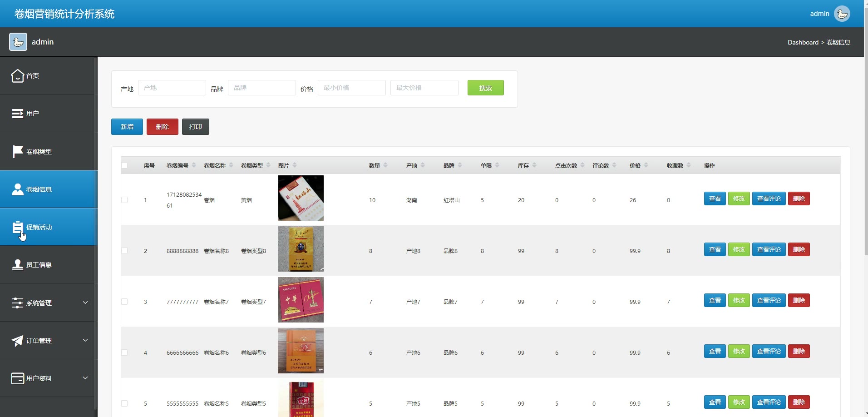Click the flag icon beside 卷烟类型
Viewport: 868px width, 417px height.
[x=18, y=151]
